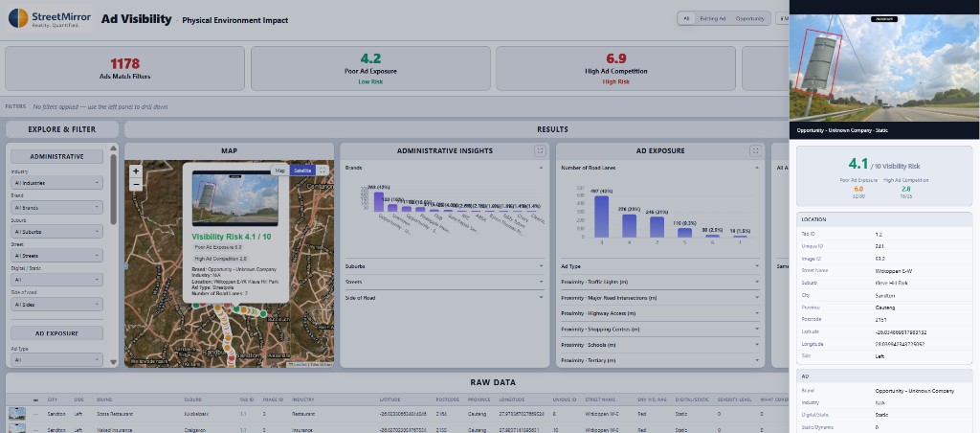Click 'Naked Insurance' brand cell

[114, 430]
